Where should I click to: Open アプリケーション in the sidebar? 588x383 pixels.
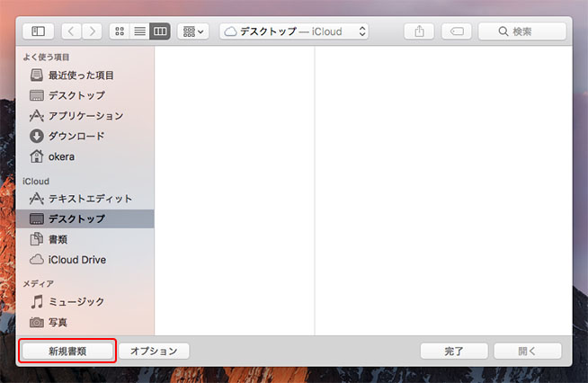pos(85,116)
